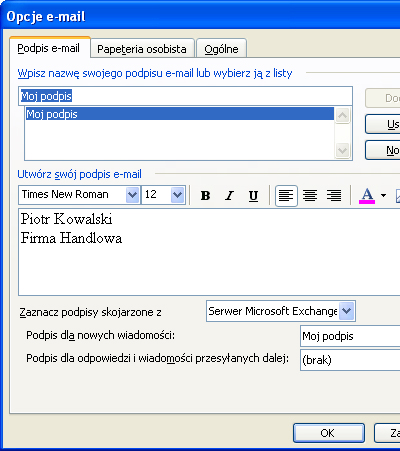Open the font color dropdown arrow
Image resolution: width=400 pixels, height=451 pixels.
click(383, 196)
